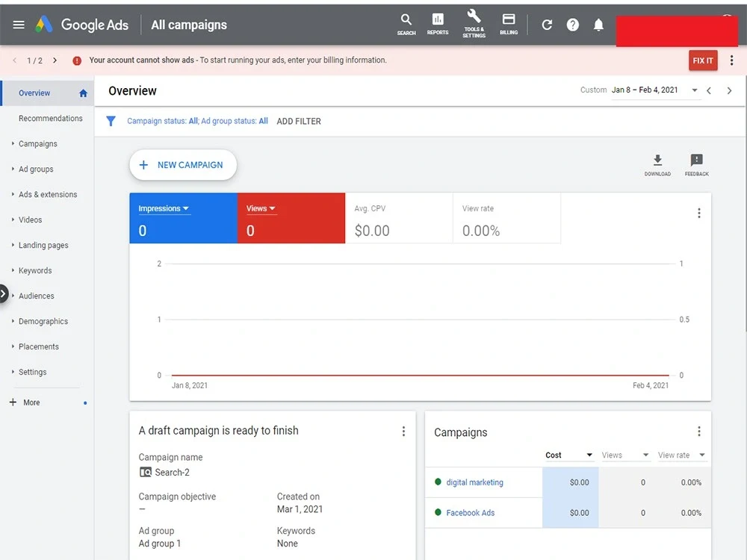
Task: Click the refresh icon
Action: 547,25
